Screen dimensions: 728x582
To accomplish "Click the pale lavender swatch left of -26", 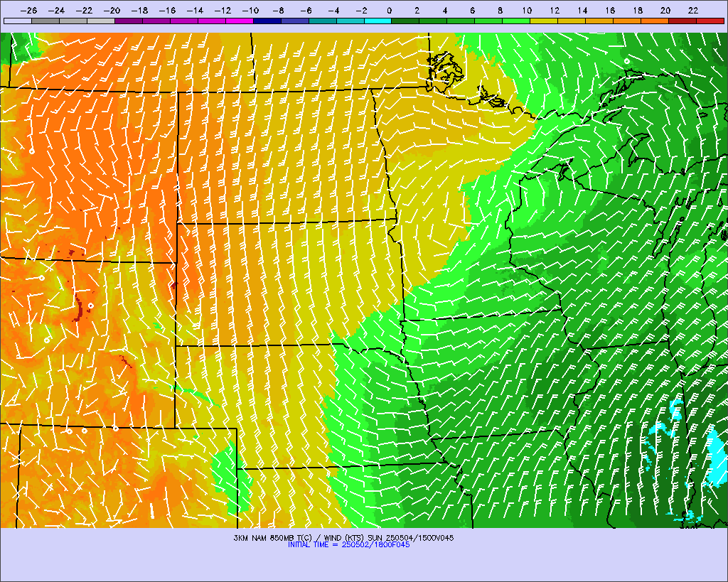I will coord(18,21).
